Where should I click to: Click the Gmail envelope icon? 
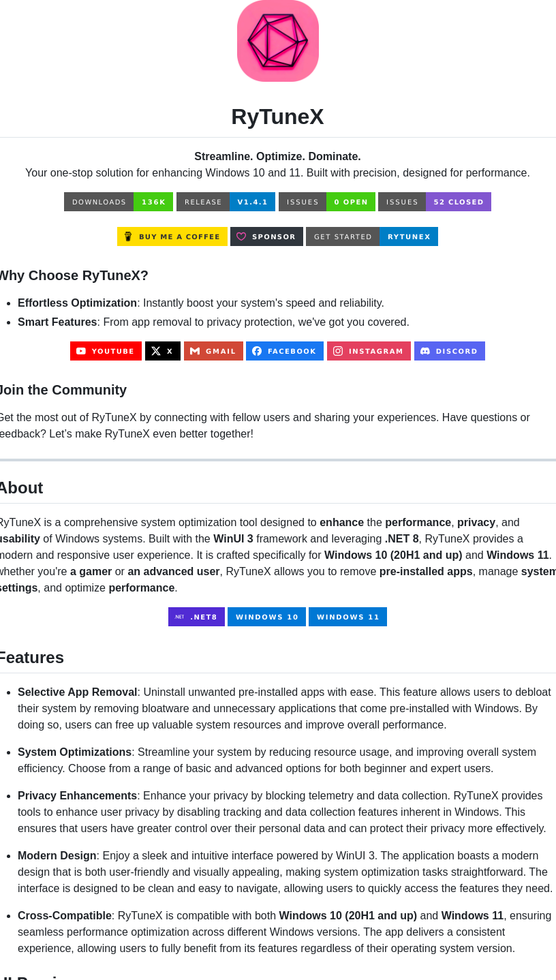pyautogui.click(x=195, y=351)
